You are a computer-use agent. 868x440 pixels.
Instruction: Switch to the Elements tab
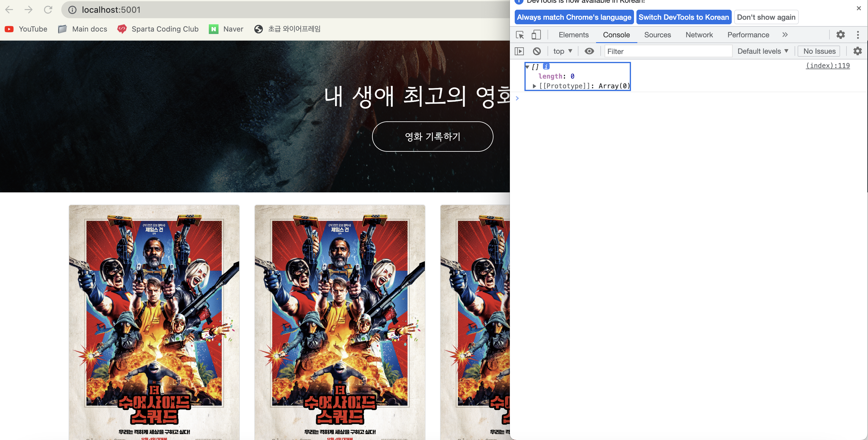click(574, 35)
